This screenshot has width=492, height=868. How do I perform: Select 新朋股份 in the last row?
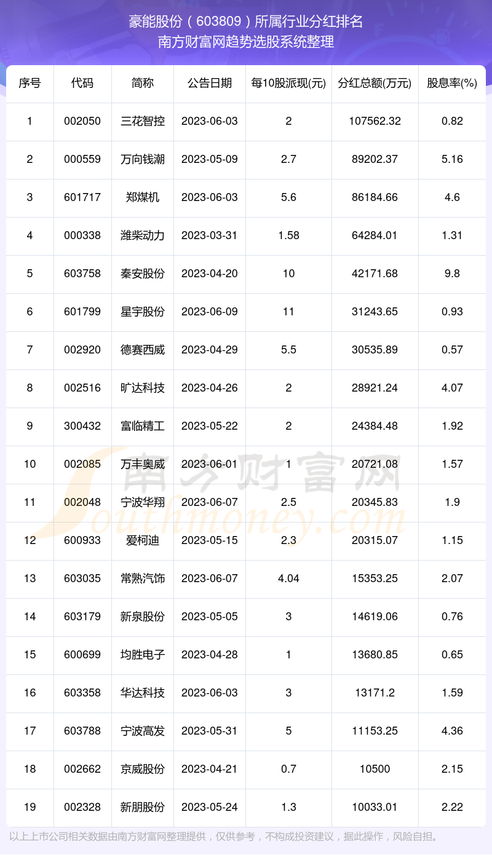click(x=143, y=807)
